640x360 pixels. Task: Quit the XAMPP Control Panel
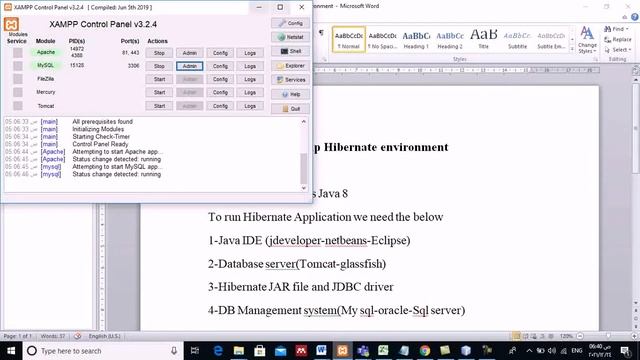coord(290,109)
